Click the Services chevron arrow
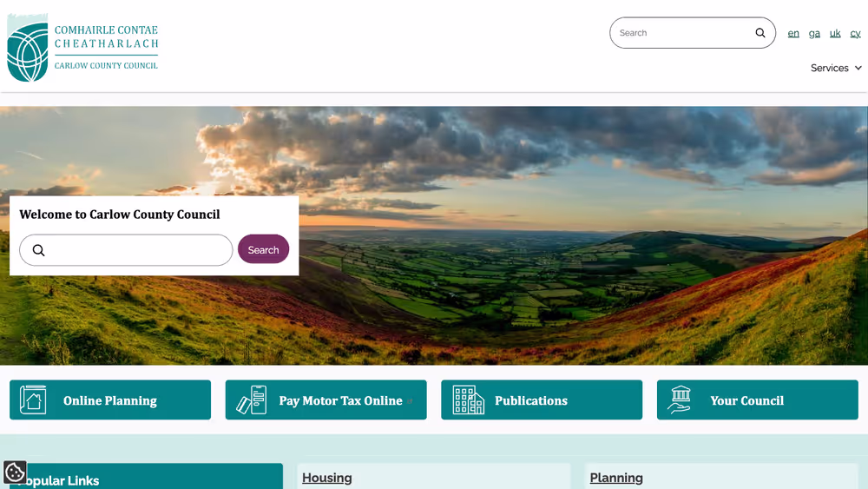The width and height of the screenshot is (868, 489). (858, 68)
